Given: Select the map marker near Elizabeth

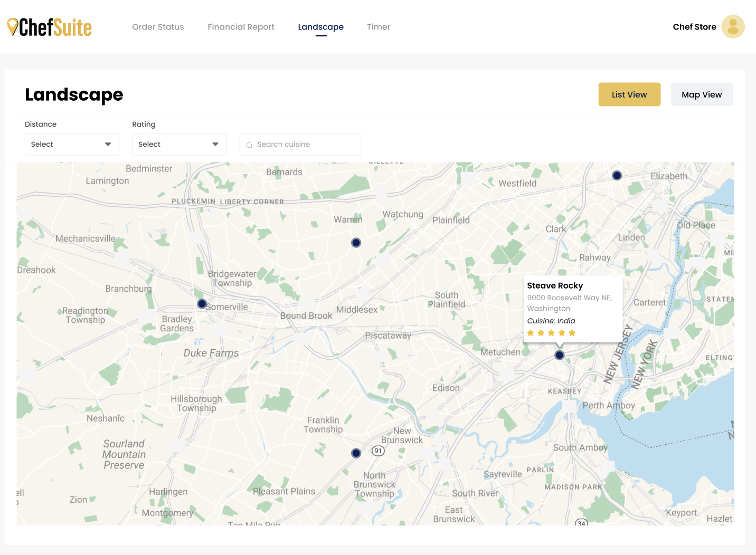Looking at the screenshot, I should (617, 176).
